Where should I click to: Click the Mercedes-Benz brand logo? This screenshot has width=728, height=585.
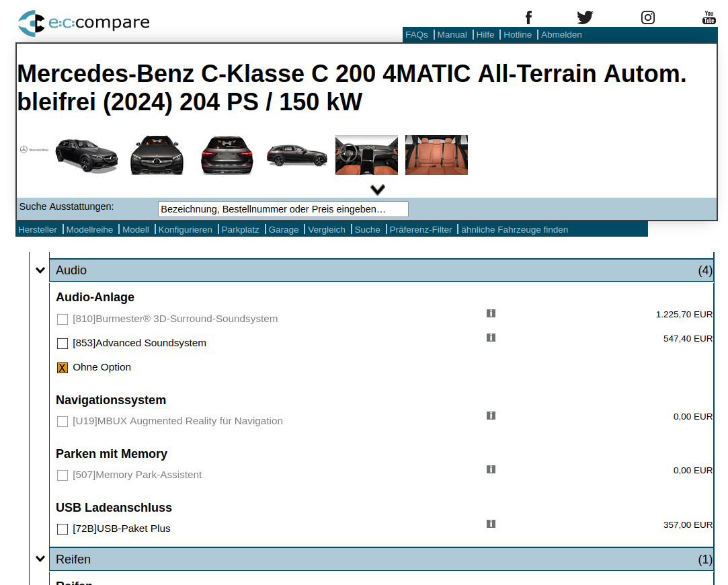pyautogui.click(x=34, y=149)
